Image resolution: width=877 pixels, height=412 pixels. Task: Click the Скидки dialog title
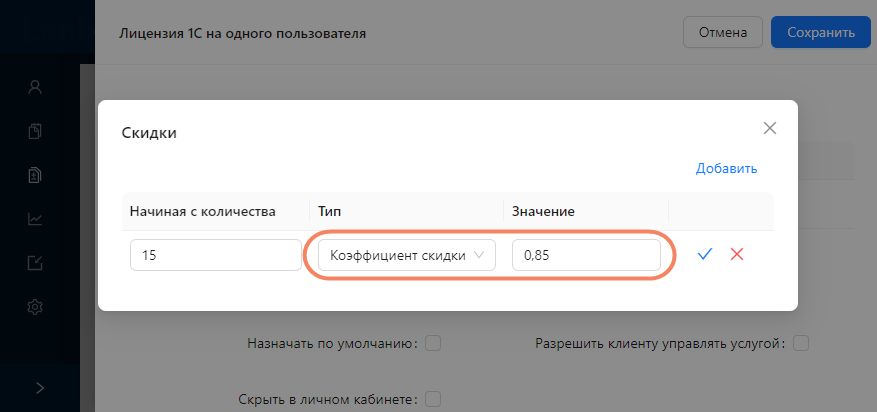(x=149, y=133)
